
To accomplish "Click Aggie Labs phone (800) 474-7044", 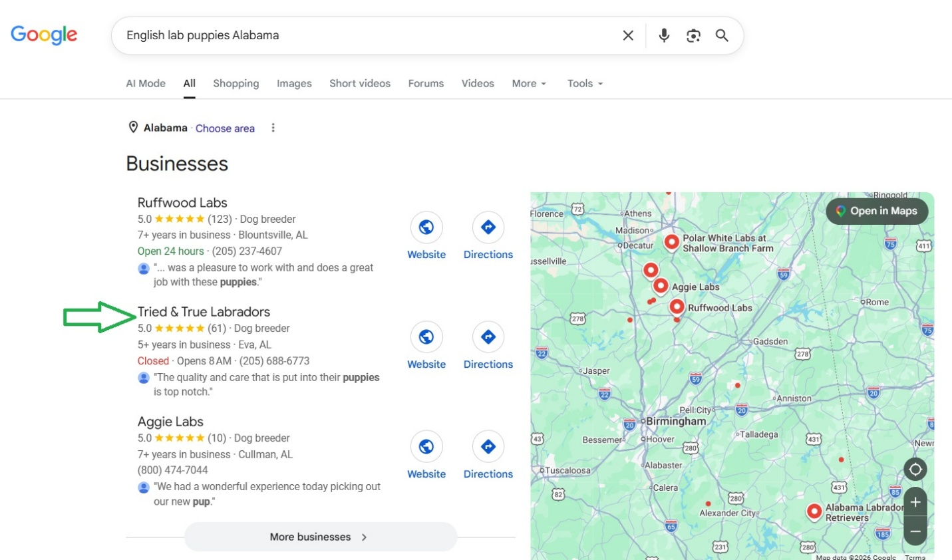I will pyautogui.click(x=173, y=470).
